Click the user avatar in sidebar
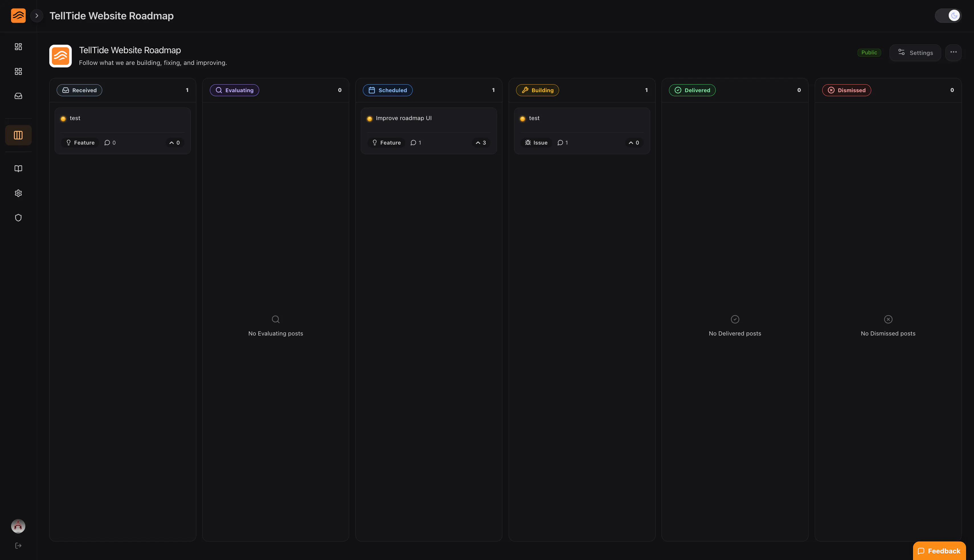 coord(18,526)
